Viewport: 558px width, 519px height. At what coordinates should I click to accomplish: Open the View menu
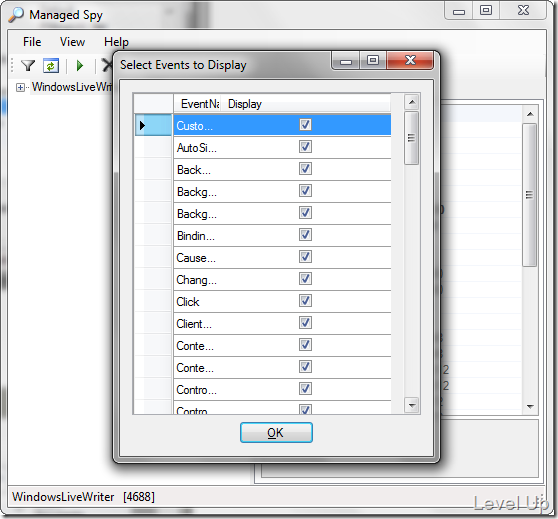pos(72,42)
